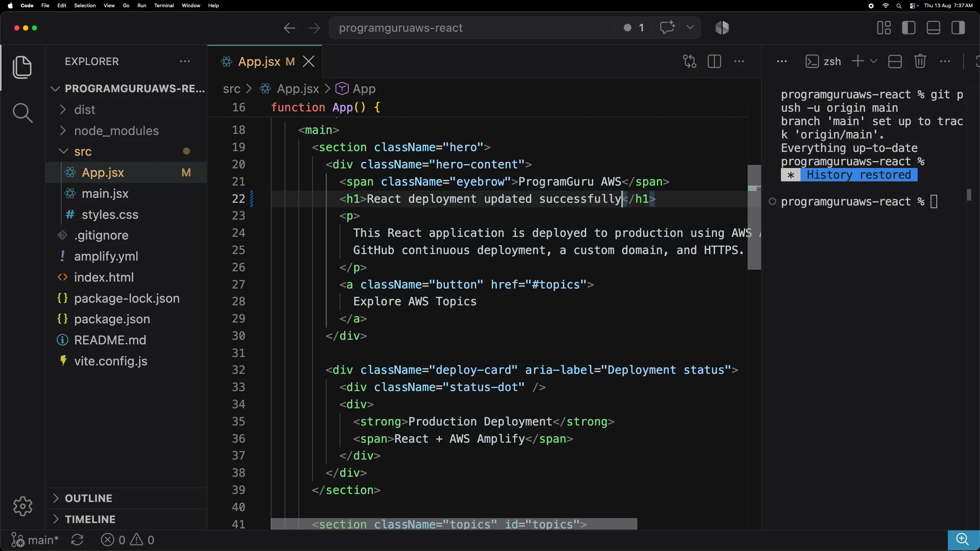Open the .gitignore file
This screenshot has height=551, width=980.
126,235
